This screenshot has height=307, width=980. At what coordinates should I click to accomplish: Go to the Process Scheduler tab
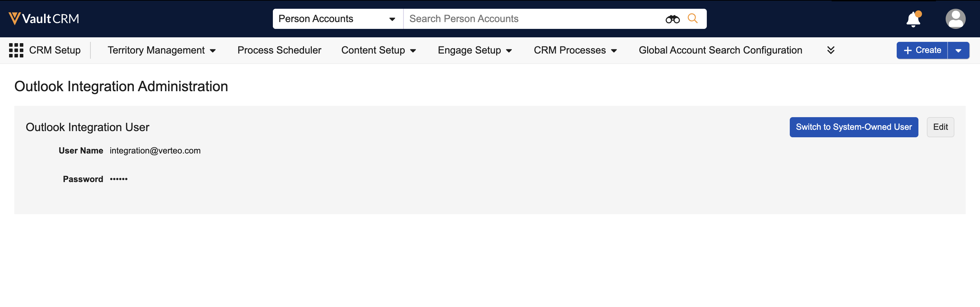[x=279, y=50]
